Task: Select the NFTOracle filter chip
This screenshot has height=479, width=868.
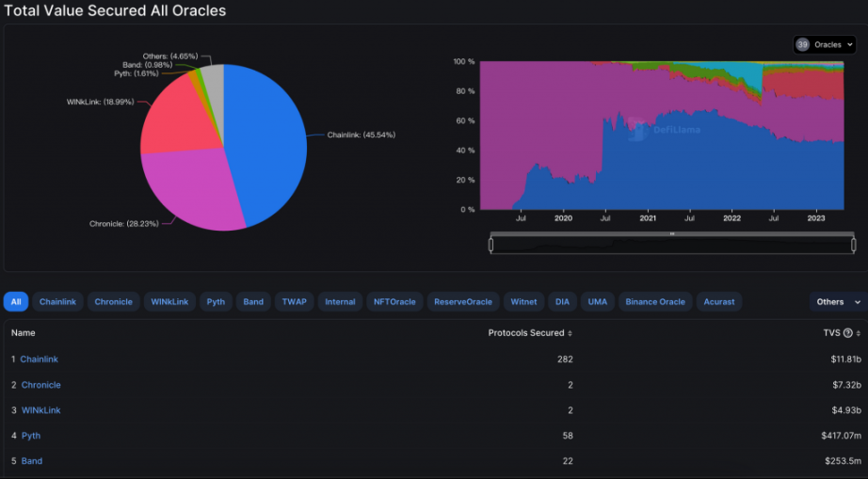Action: (x=394, y=302)
